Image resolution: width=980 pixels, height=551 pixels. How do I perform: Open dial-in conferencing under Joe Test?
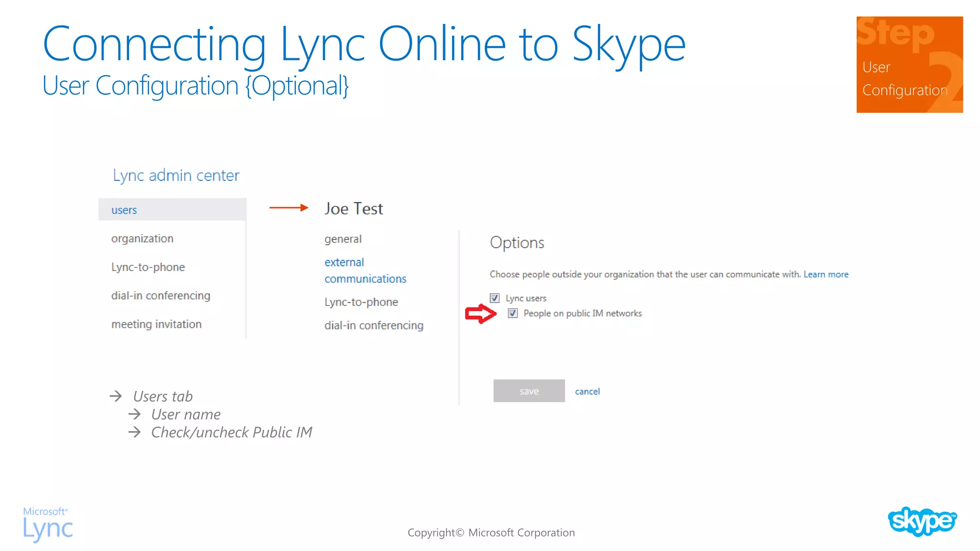(x=374, y=325)
